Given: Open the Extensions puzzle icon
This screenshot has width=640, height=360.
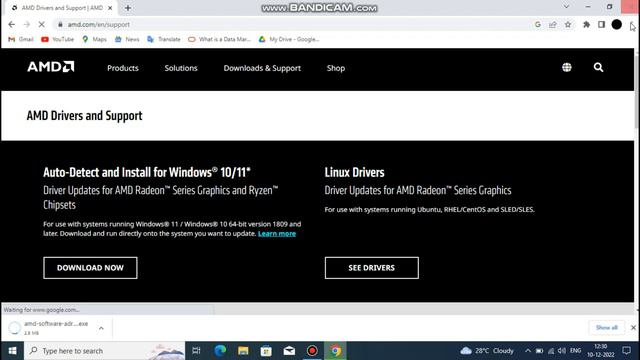Looking at the screenshot, I should (587, 24).
